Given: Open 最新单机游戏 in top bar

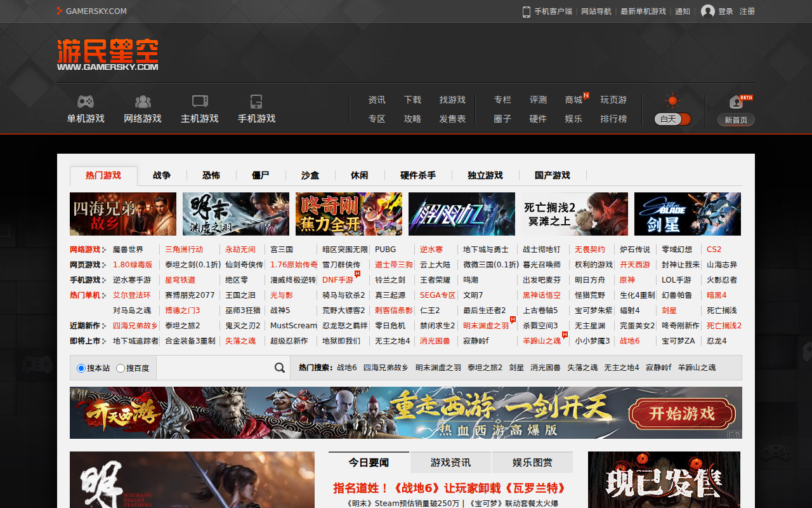Looking at the screenshot, I should pyautogui.click(x=643, y=11).
